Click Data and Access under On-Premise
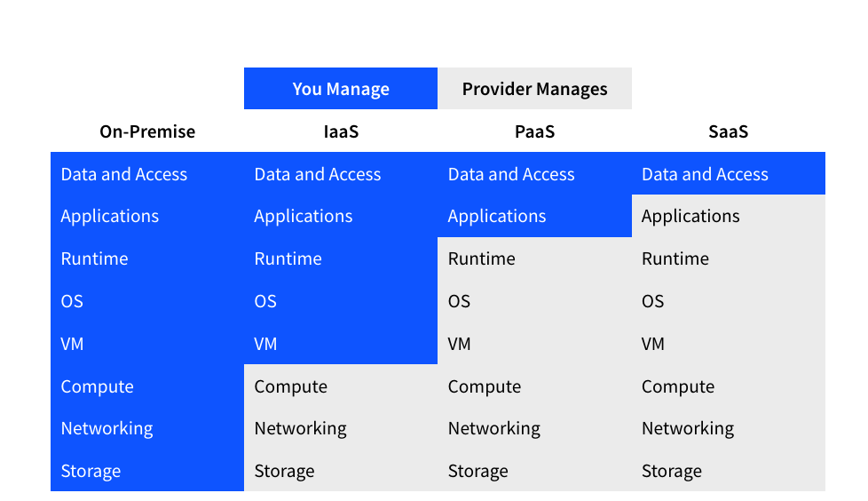This screenshot has width=868, height=501. (124, 174)
